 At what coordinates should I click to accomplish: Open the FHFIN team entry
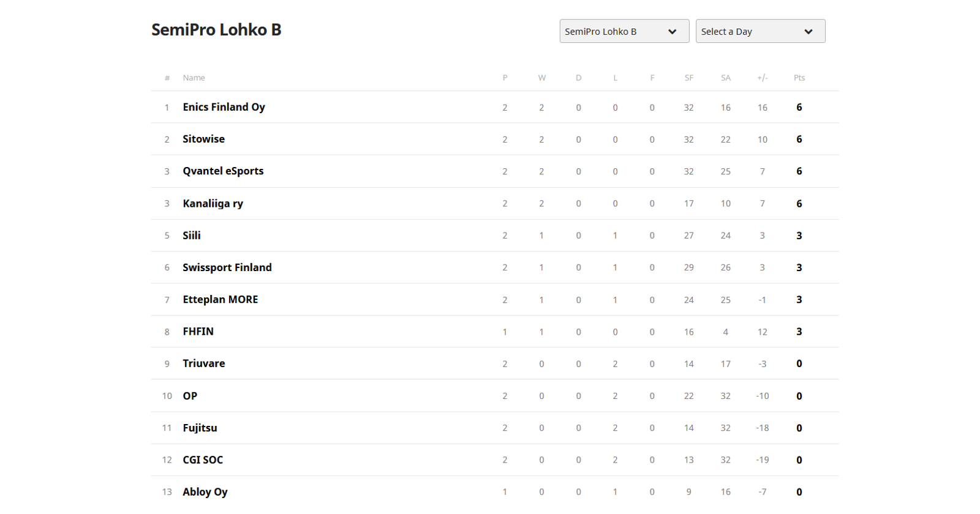pos(198,332)
